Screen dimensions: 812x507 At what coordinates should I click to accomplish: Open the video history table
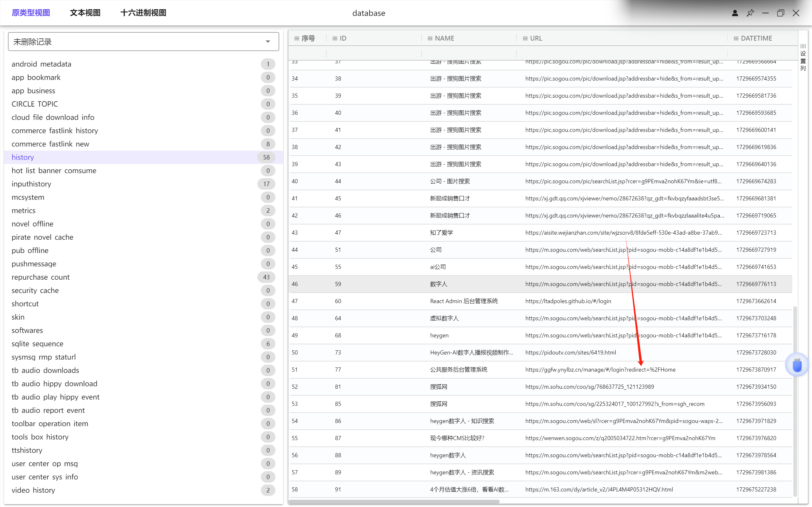[x=33, y=490]
